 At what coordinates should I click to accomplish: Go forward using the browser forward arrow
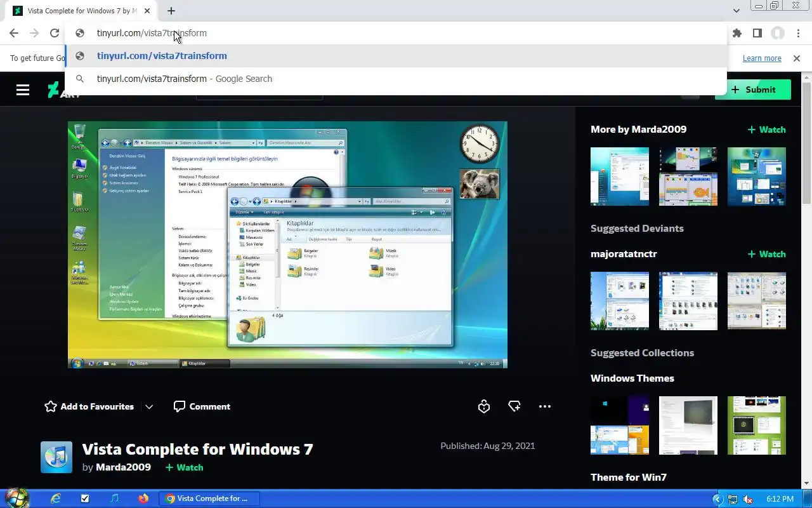click(34, 33)
